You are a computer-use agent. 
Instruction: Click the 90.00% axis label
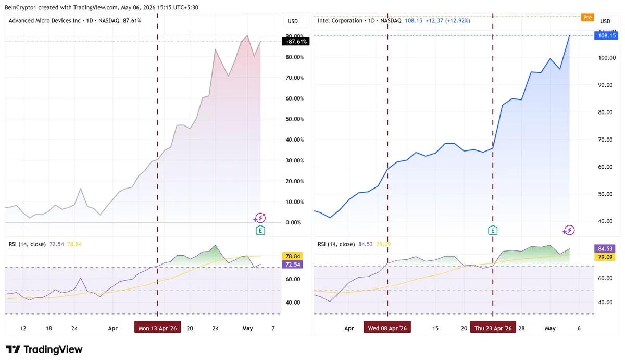click(294, 36)
